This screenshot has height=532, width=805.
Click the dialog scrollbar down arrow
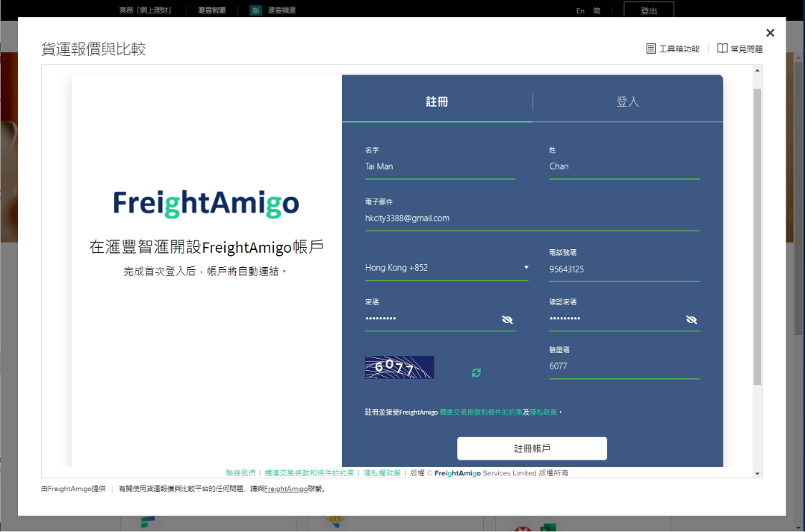[x=757, y=474]
